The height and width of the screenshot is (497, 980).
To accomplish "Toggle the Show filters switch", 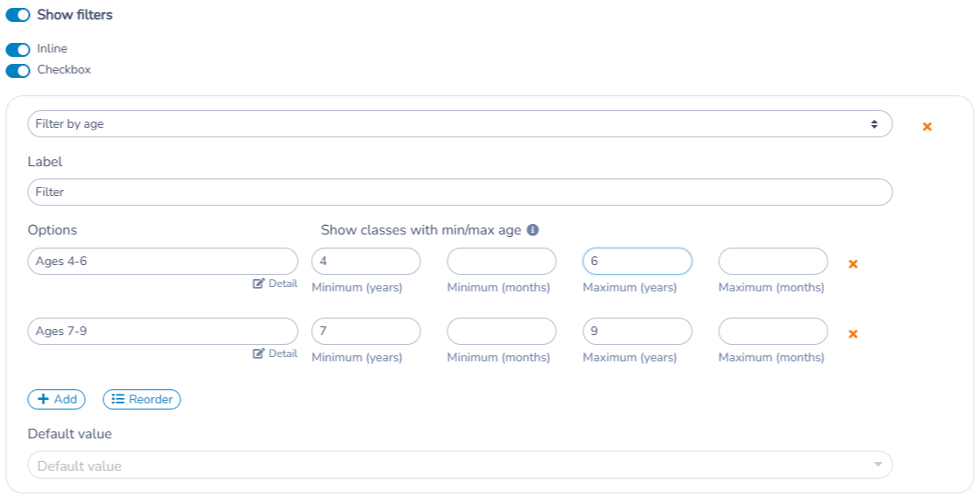I will click(18, 15).
